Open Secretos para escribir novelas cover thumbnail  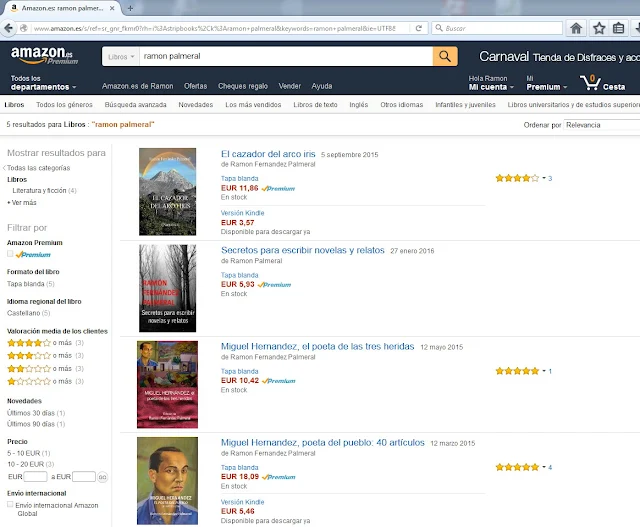(x=167, y=288)
